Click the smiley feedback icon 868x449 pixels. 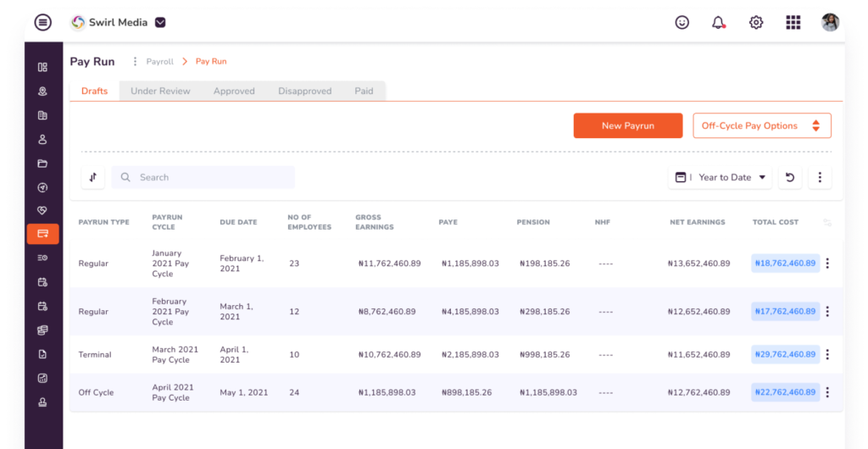(x=682, y=23)
